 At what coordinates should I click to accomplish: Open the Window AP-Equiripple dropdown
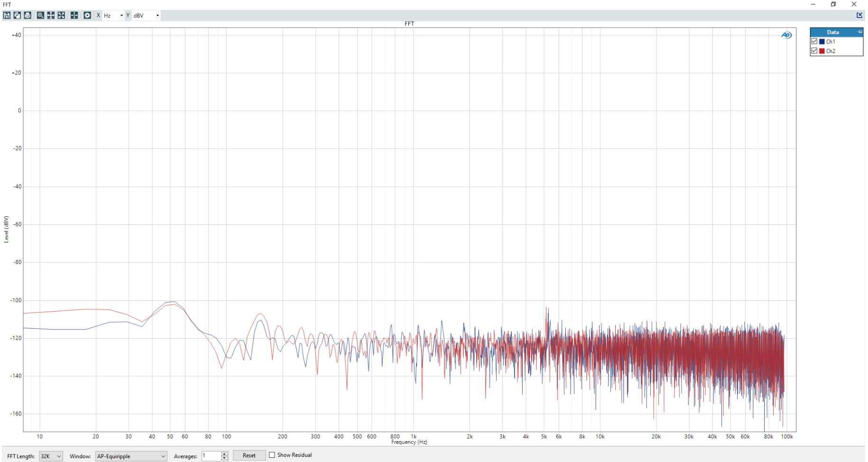[131, 456]
